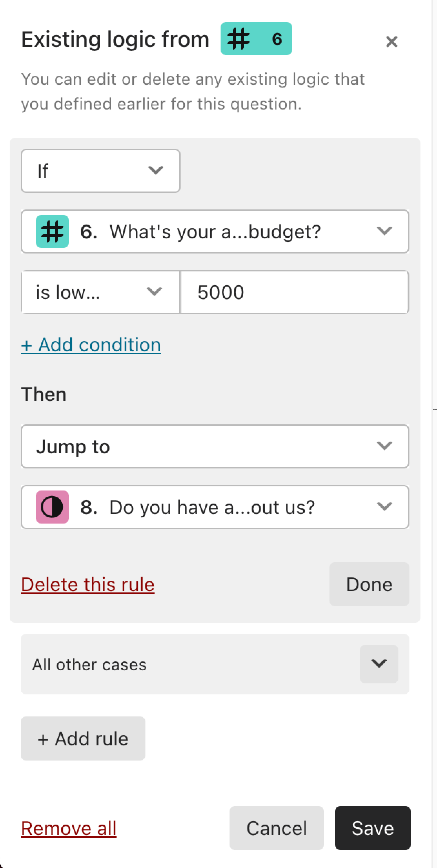This screenshot has height=868, width=437.
Task: Click the hash icon beside What's your a...budget?
Action: pos(52,231)
